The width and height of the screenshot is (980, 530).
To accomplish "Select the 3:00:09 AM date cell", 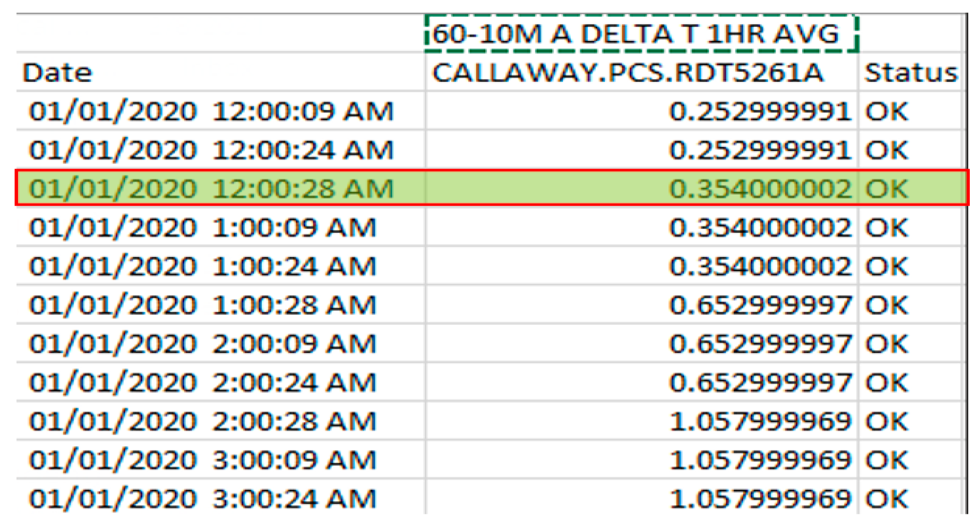I will [203, 460].
